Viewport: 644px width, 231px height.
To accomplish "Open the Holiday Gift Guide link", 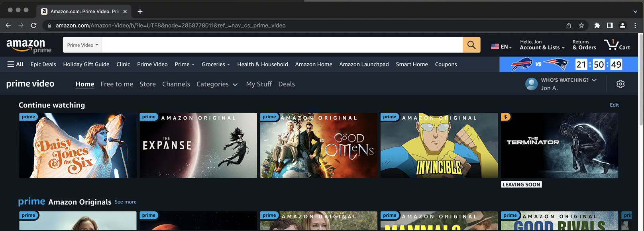I will [86, 64].
